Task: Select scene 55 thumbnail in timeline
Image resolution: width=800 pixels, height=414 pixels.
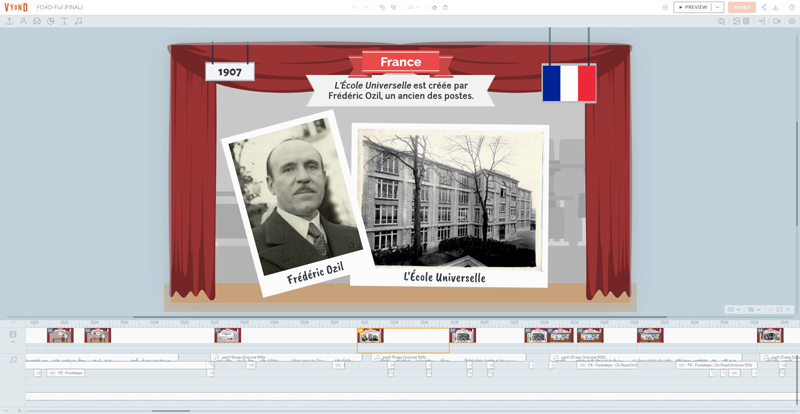Action: 60,335
